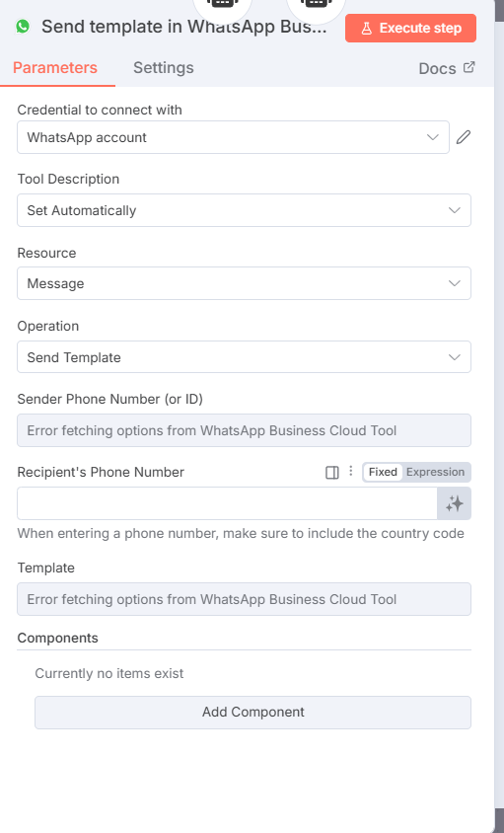Open the three-dot options for Recipient's Phone Number
504x833 pixels.
coord(350,471)
